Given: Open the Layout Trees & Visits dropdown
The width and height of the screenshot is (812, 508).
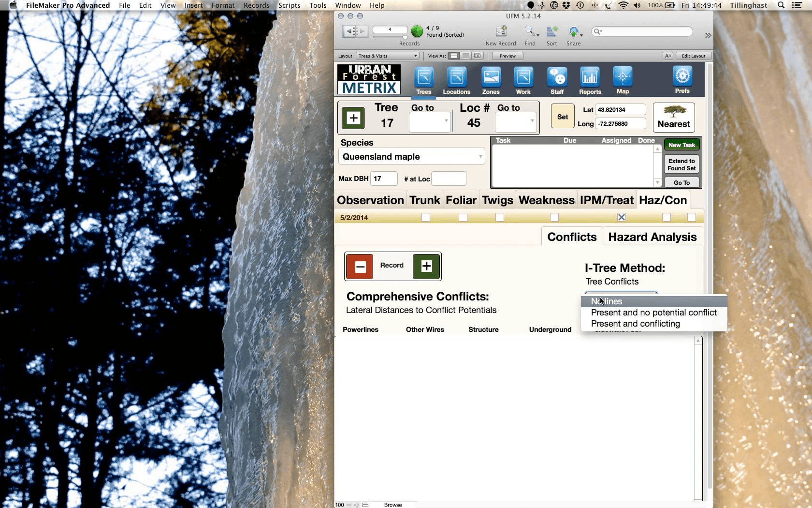Looking at the screenshot, I should tap(388, 56).
